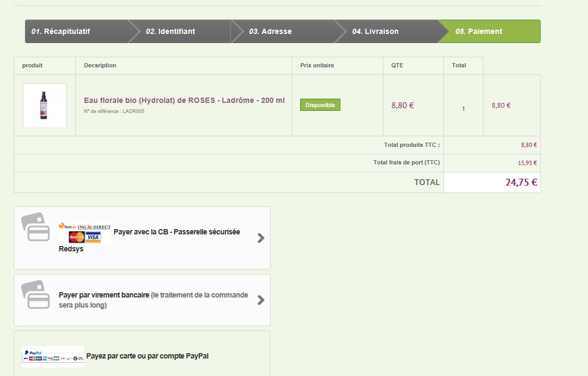Viewport: 588px width, 376px height.
Task: Open the rose floral water product thumbnail
Action: [45, 105]
